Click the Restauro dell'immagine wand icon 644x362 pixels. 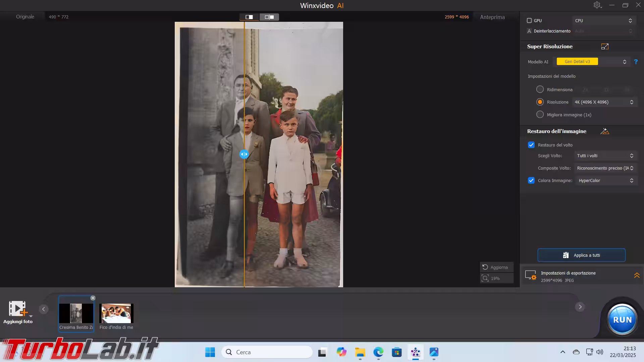tap(605, 131)
